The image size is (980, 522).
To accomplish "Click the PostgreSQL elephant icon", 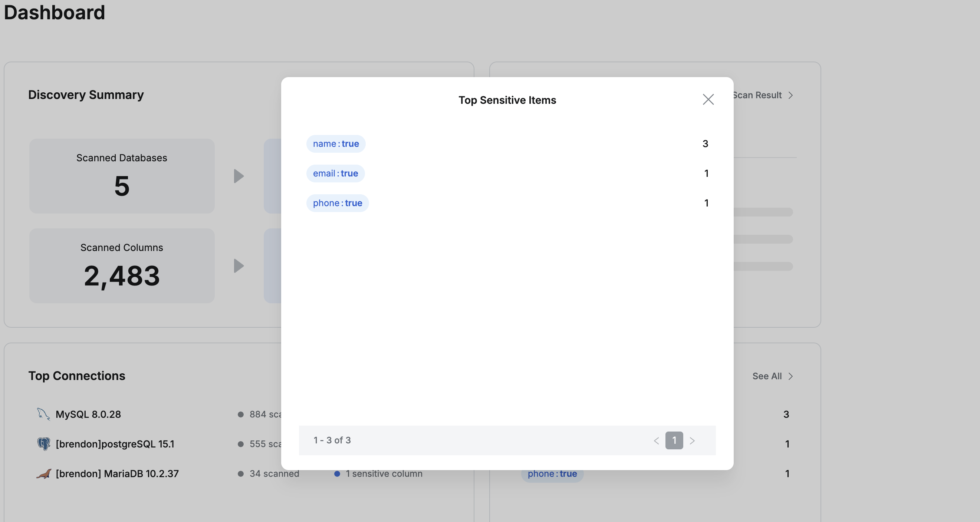I will click(43, 444).
